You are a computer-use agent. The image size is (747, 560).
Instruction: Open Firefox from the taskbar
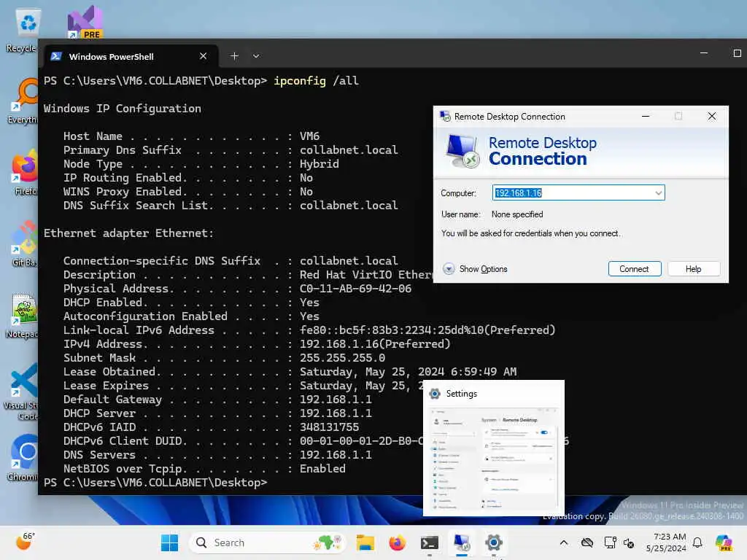point(397,542)
